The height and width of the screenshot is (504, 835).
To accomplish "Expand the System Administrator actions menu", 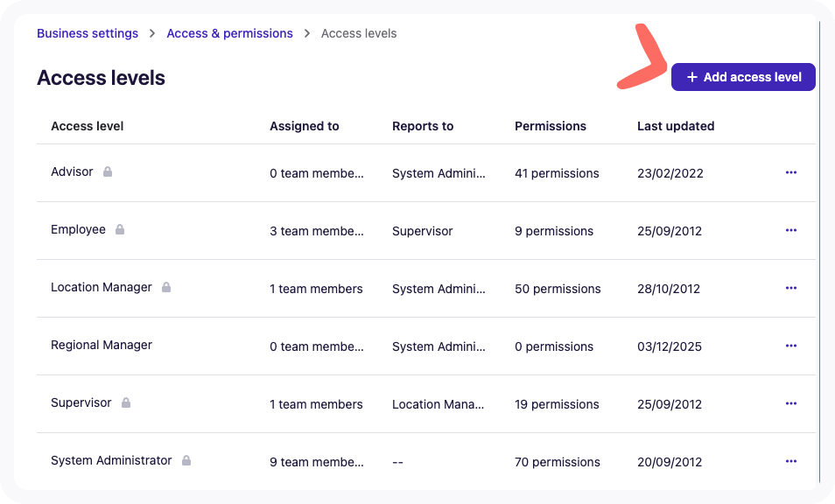I will tap(791, 461).
